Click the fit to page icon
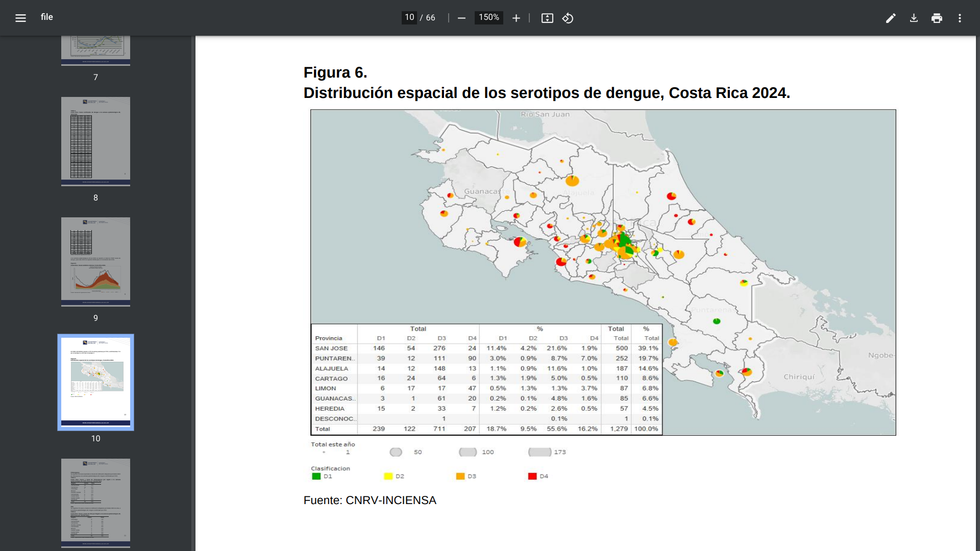Viewport: 980px width, 551px height. (547, 18)
